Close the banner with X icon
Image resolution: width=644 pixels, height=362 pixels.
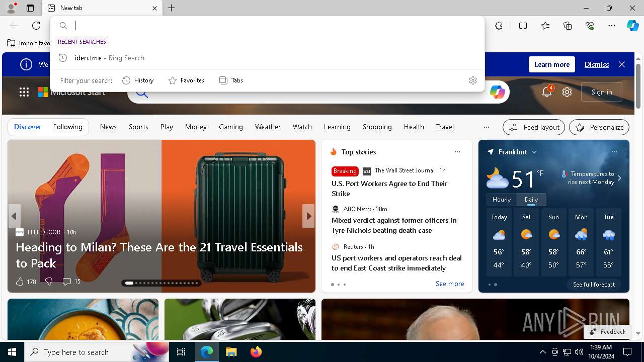(622, 64)
